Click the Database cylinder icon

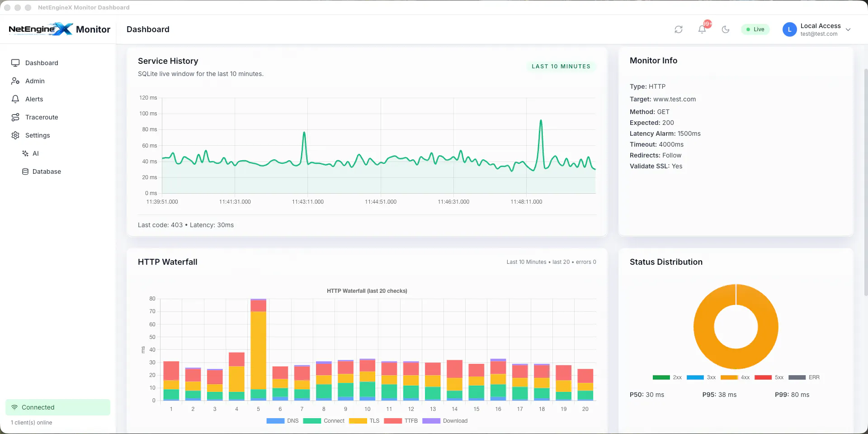[25, 172]
